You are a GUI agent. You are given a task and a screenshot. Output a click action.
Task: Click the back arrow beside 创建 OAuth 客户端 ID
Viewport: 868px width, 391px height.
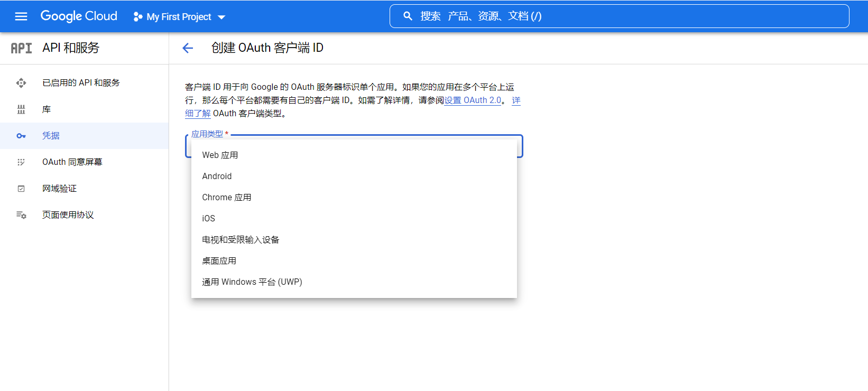pos(188,48)
